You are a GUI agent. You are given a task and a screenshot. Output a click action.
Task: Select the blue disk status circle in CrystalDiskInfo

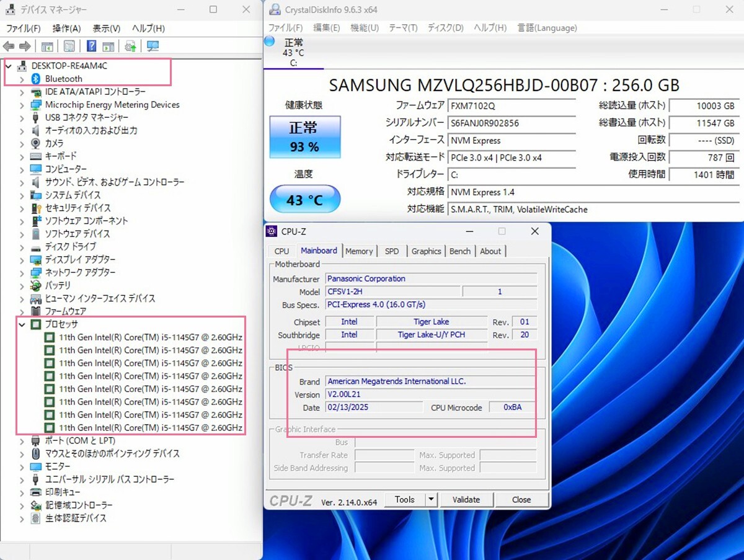pos(269,41)
